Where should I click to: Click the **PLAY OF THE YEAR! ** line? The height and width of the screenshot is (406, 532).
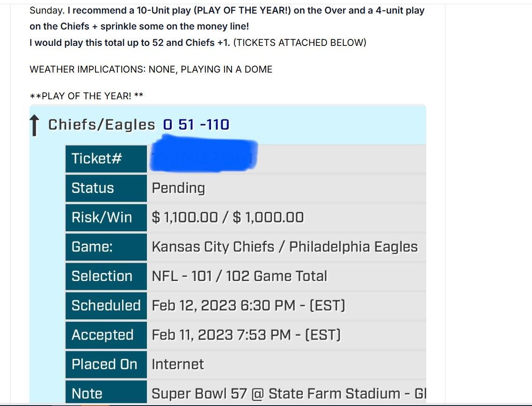(x=87, y=96)
